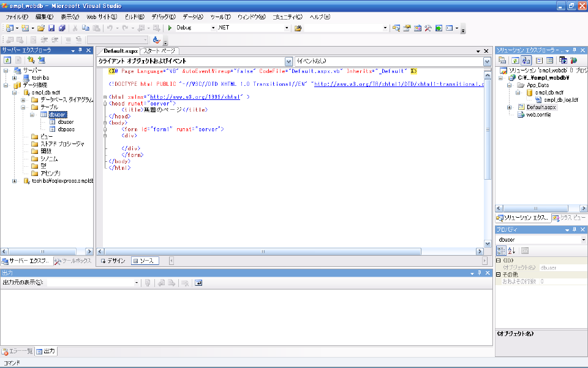Screen dimensions: 588x368
Task: Click the accessibility check icon
Action: (x=156, y=40)
